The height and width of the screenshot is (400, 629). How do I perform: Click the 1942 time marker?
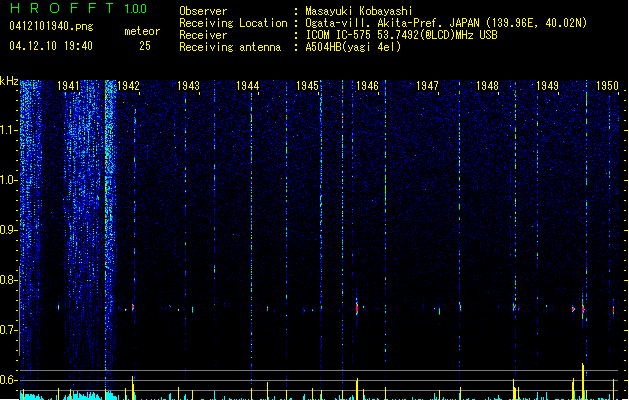tap(128, 86)
